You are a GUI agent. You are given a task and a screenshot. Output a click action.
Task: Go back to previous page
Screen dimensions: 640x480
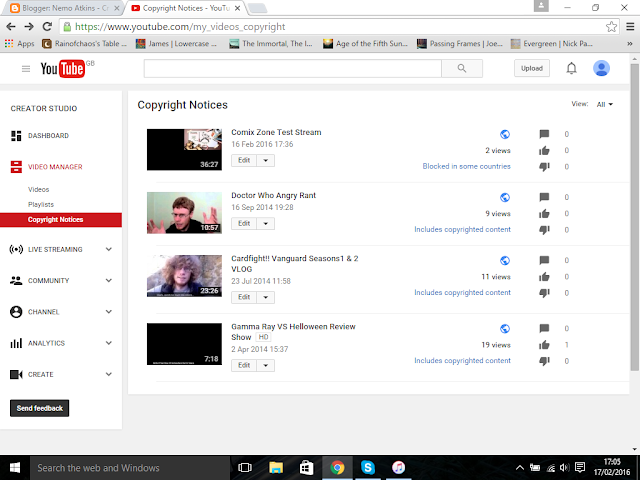[x=11, y=27]
